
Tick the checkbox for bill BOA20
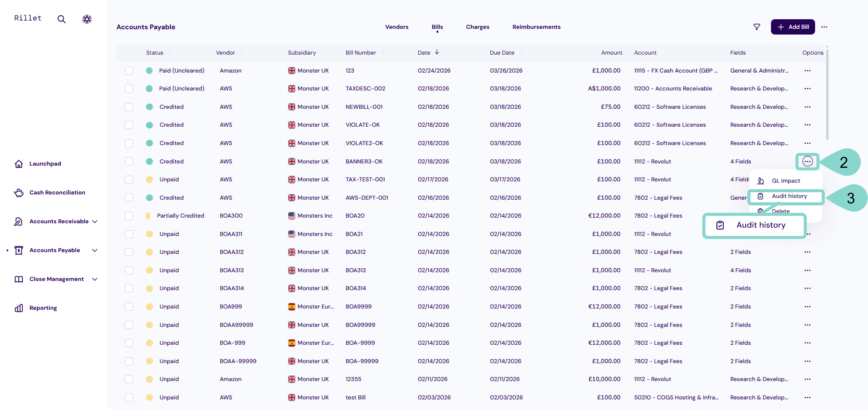[129, 216]
